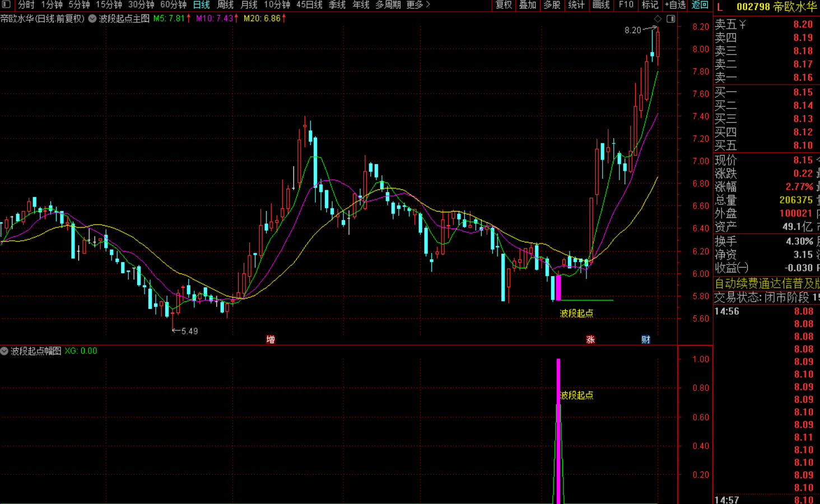
Task: Click the 8.20 high price annotation on chart
Action: pos(633,30)
